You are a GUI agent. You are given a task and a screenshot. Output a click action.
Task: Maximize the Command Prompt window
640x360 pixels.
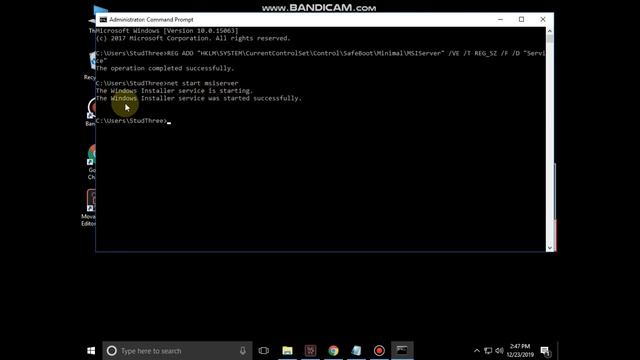point(522,20)
